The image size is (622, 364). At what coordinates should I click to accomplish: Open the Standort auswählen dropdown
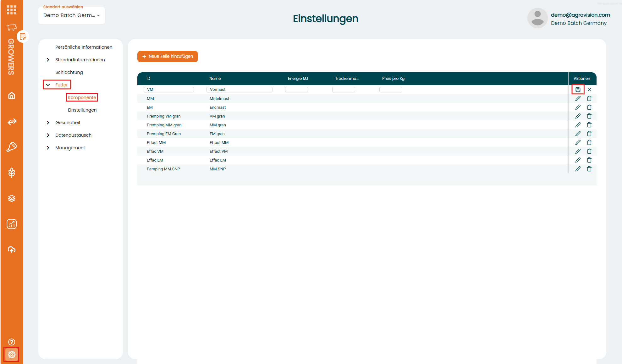(72, 15)
